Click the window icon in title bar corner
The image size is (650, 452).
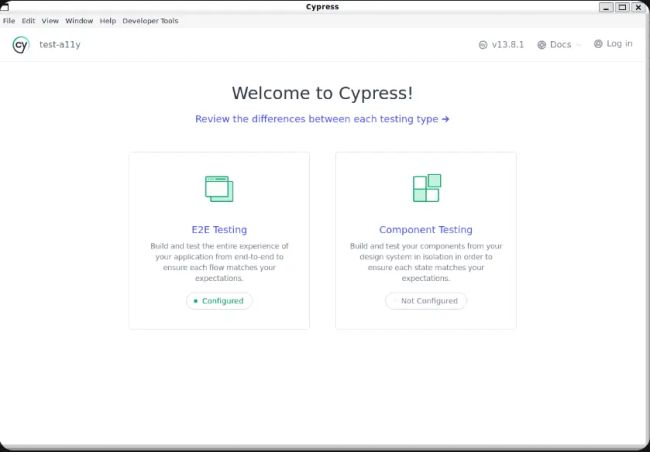coord(4,6)
